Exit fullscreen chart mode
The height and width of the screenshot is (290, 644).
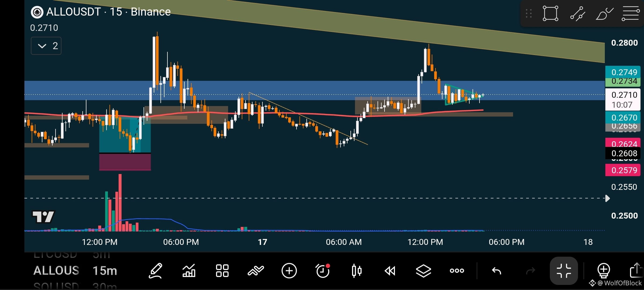(564, 271)
